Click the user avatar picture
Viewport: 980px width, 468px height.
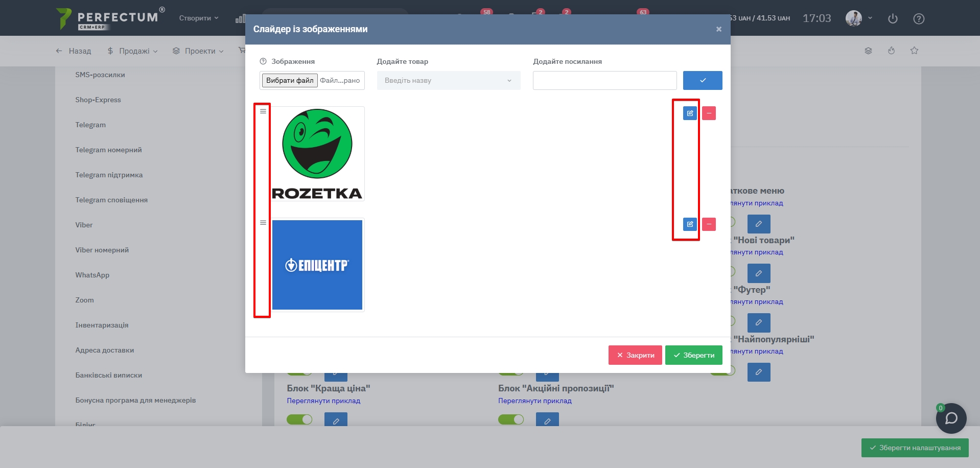(x=853, y=18)
